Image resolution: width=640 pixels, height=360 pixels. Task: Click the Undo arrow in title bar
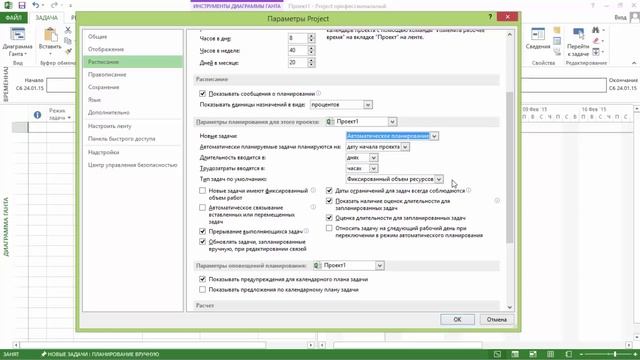(x=36, y=5)
